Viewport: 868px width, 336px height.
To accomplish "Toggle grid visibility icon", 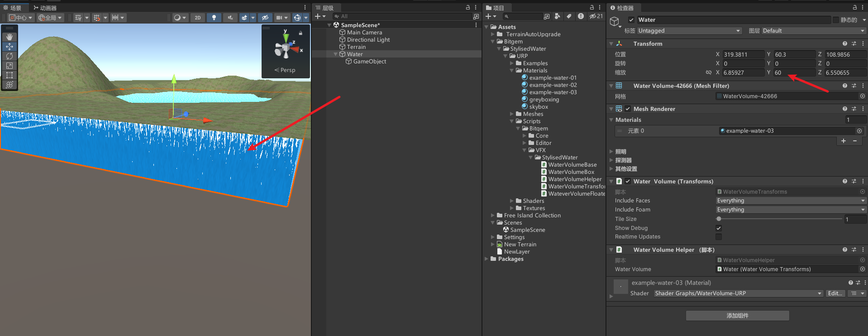I will (78, 18).
